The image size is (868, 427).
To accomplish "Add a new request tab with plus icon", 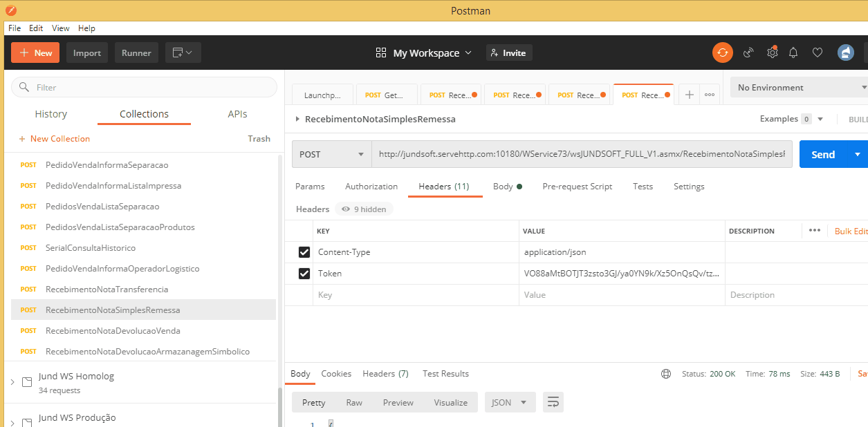I will click(x=689, y=95).
